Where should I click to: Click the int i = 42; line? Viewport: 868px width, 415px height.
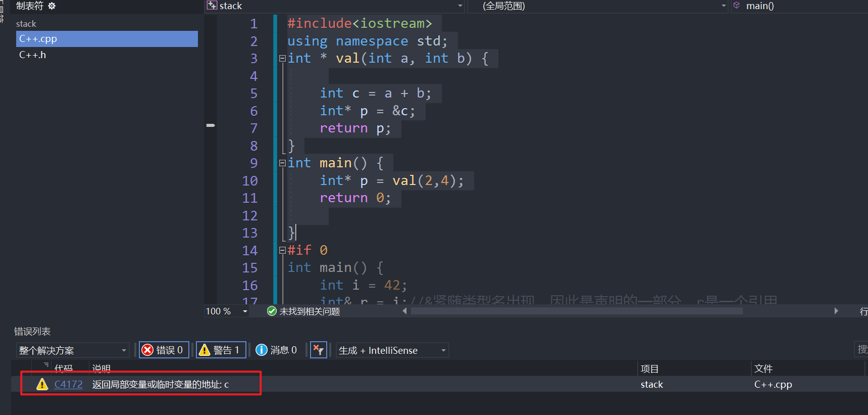tap(364, 286)
